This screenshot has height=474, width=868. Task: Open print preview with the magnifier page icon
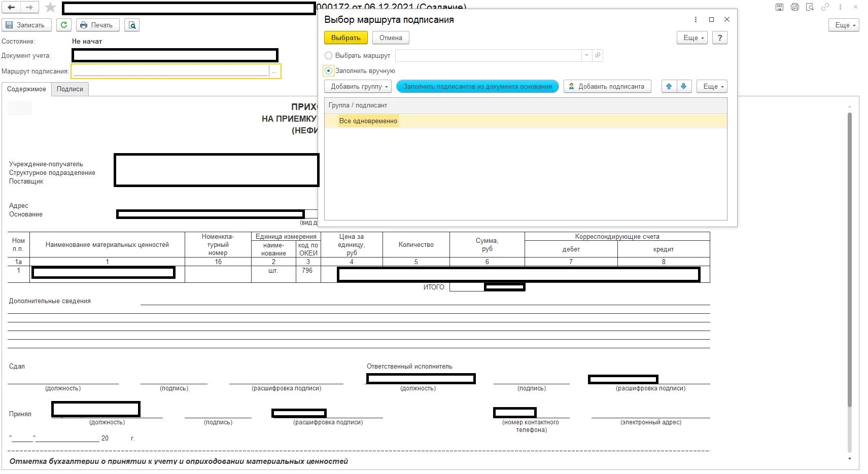(132, 25)
